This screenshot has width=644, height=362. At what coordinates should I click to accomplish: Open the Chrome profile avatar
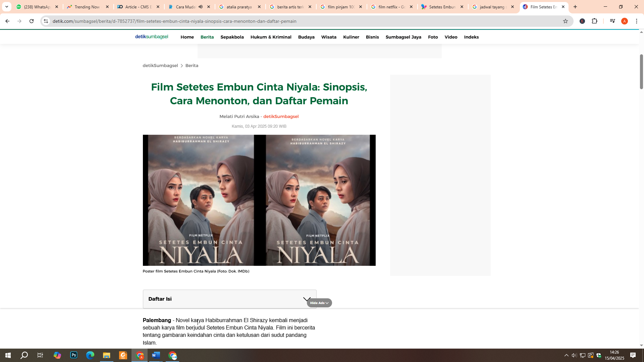625,21
